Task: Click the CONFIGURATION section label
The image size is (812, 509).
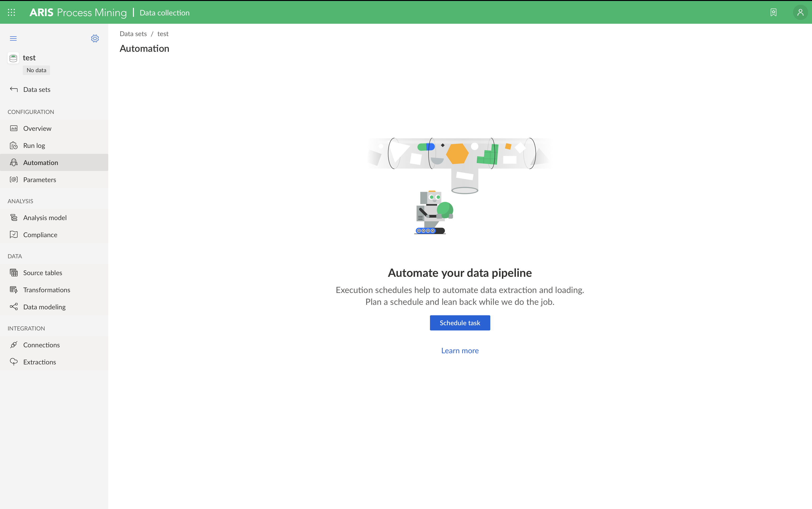Action: click(x=31, y=112)
